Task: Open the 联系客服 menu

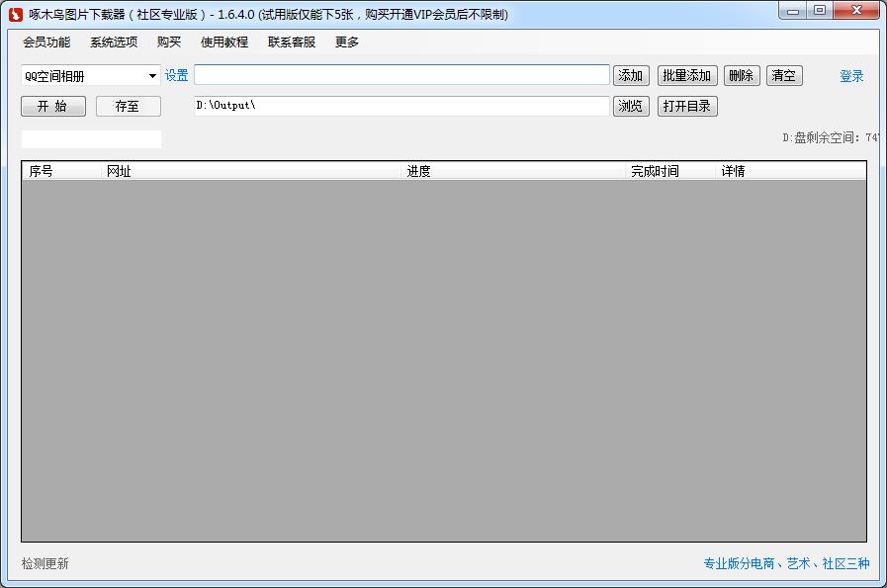Action: (x=292, y=42)
